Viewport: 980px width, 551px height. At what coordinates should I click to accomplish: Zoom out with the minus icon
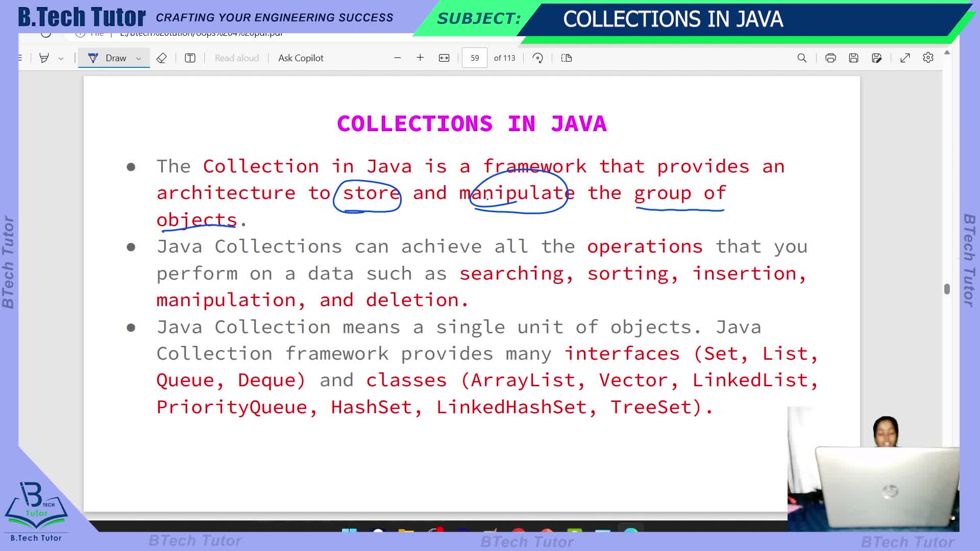click(398, 58)
